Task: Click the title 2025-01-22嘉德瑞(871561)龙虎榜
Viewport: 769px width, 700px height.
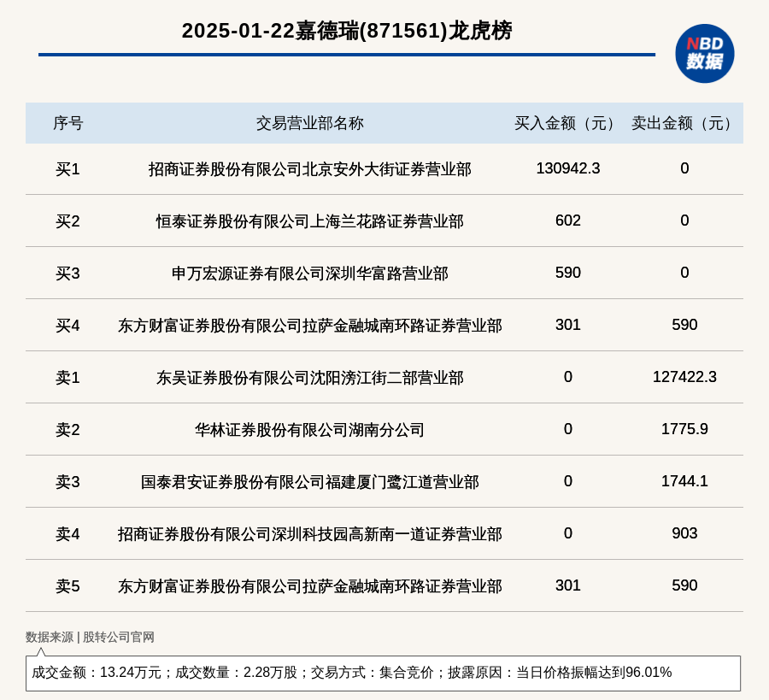Action: [x=347, y=31]
